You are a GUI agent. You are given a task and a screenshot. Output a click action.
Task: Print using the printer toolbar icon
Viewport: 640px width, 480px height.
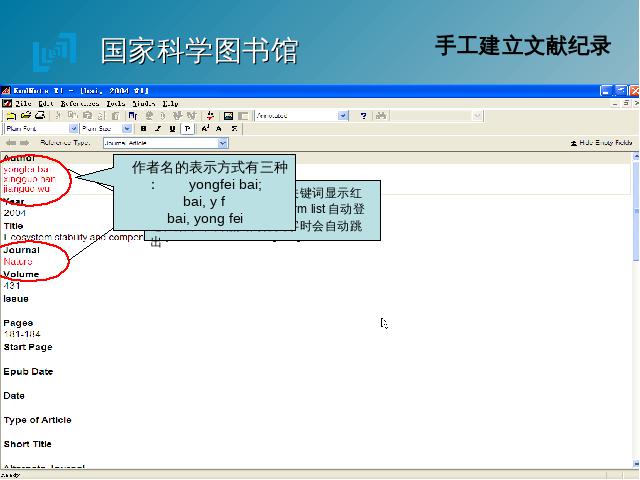(x=40, y=116)
